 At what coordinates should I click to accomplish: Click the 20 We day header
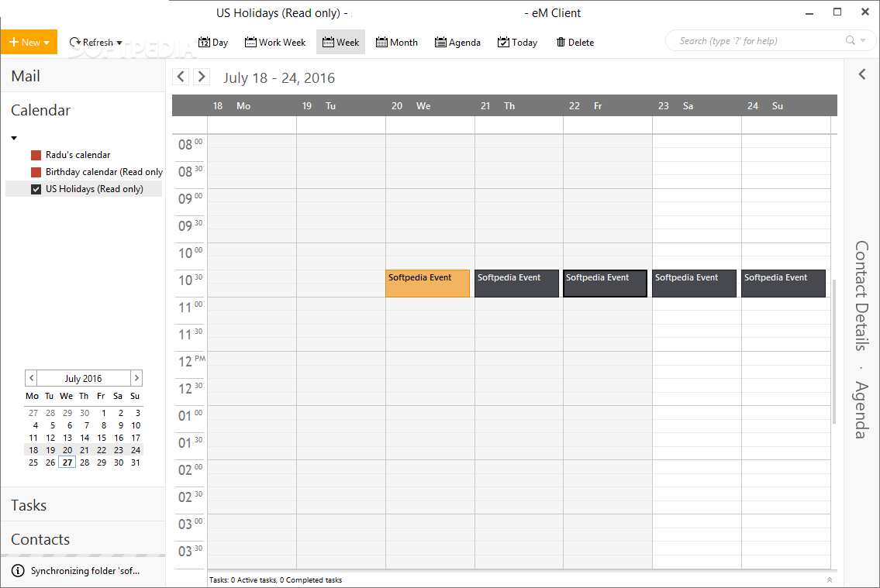click(x=430, y=106)
